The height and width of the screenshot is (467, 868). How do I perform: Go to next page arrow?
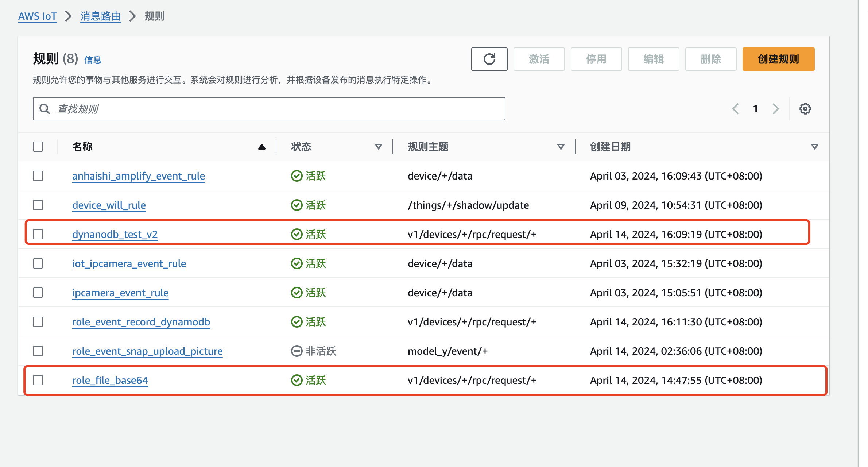pos(776,109)
